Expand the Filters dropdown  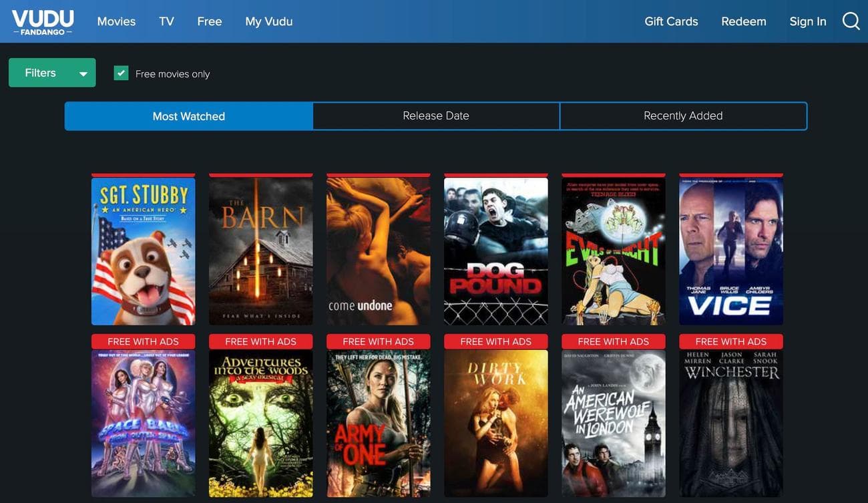pyautogui.click(x=52, y=73)
